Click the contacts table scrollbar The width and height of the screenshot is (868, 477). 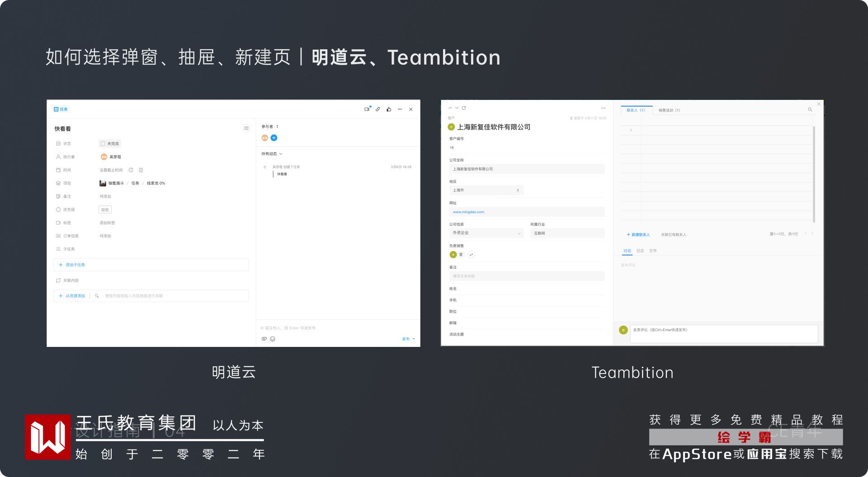click(x=814, y=174)
